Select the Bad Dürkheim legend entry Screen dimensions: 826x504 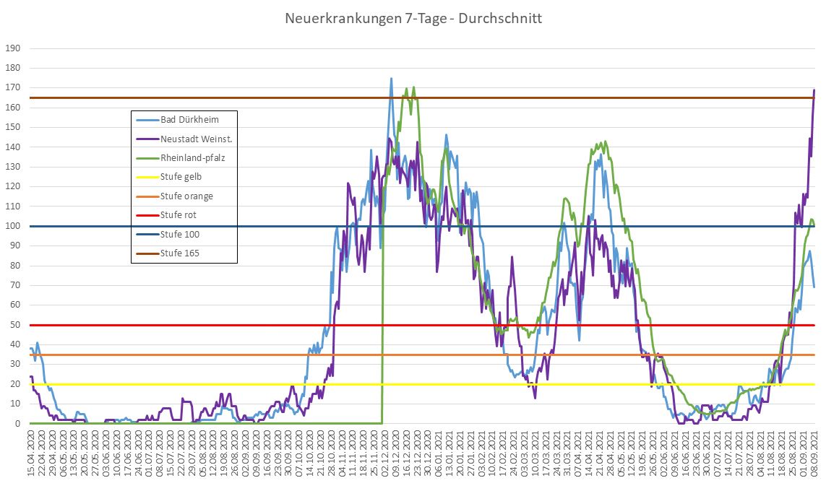coord(189,120)
